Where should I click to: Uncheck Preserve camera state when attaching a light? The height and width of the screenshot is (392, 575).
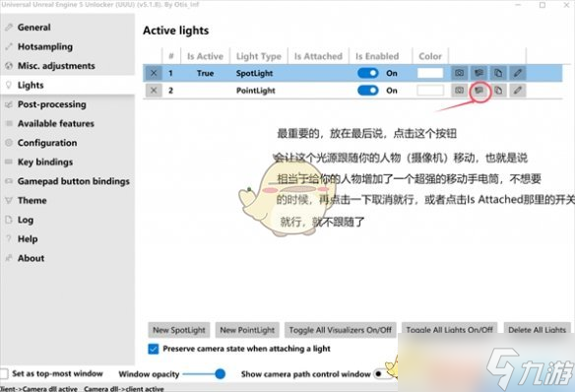[x=154, y=349]
